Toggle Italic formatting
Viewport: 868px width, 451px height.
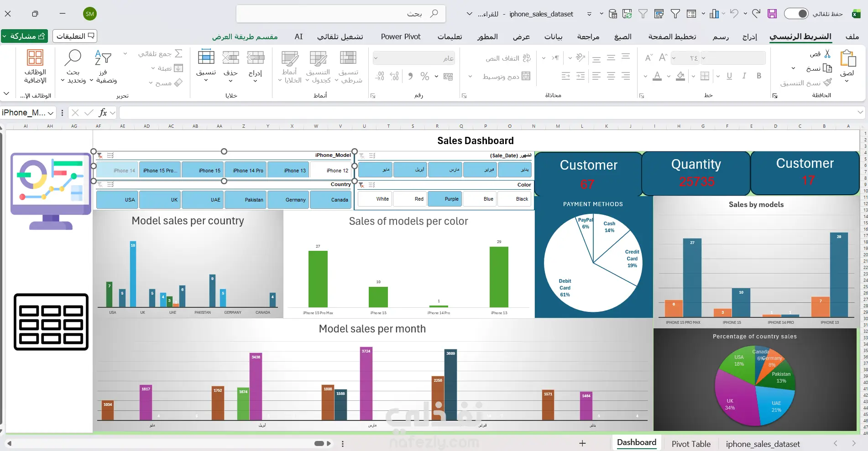[744, 76]
